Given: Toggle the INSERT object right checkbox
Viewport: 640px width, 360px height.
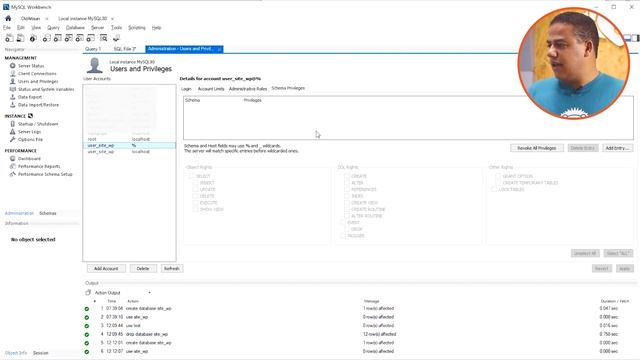Looking at the screenshot, I should pos(196,183).
